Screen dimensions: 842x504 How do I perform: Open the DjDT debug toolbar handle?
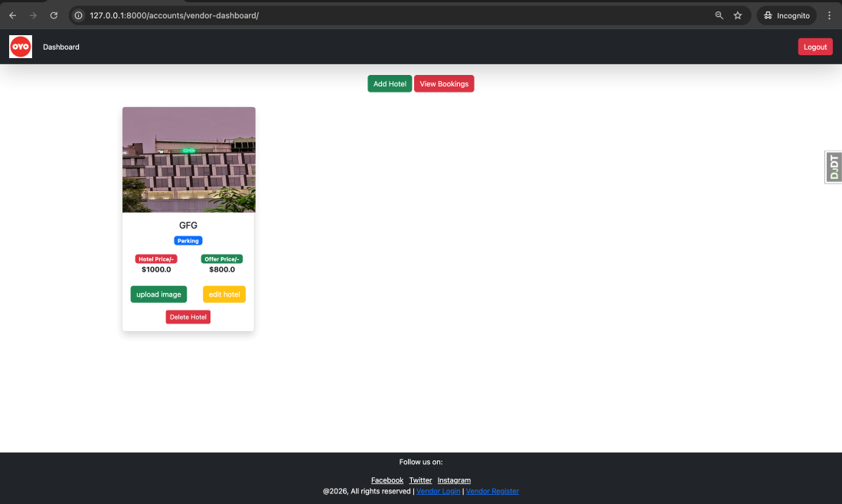tap(834, 167)
